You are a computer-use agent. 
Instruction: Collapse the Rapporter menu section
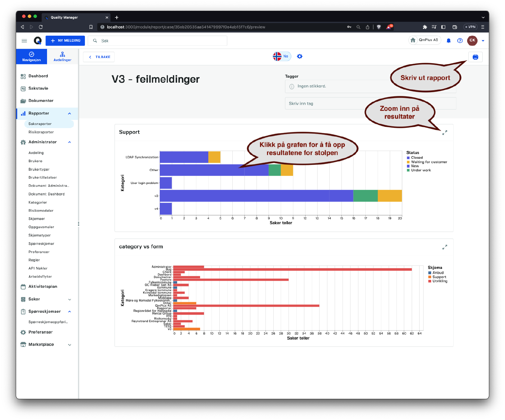coord(69,114)
